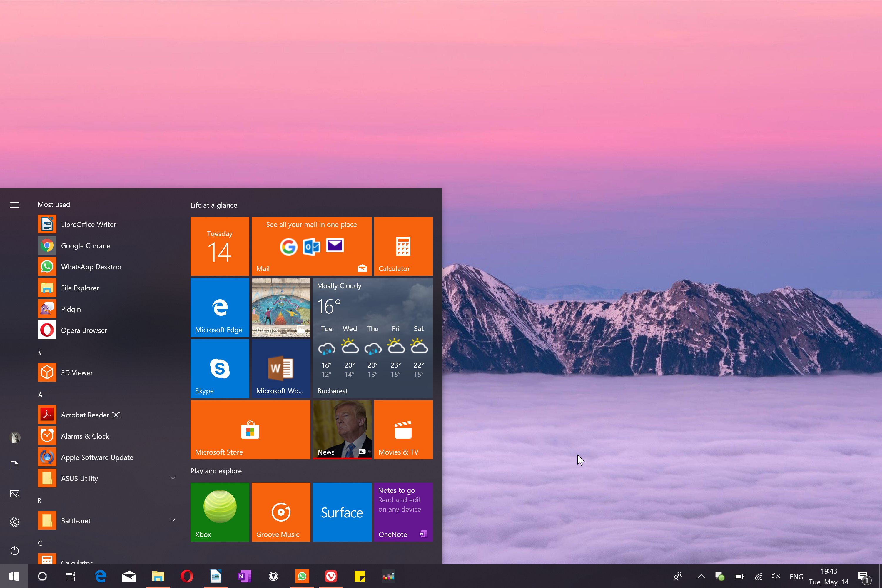Click the Windows Start button
The width and height of the screenshot is (882, 588).
pos(14,576)
